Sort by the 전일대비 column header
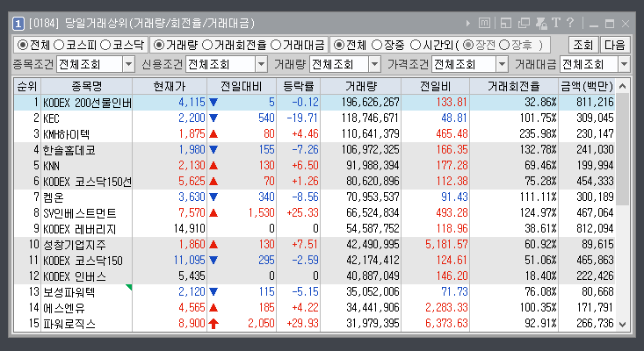The width and height of the screenshot is (644, 351). click(x=242, y=87)
